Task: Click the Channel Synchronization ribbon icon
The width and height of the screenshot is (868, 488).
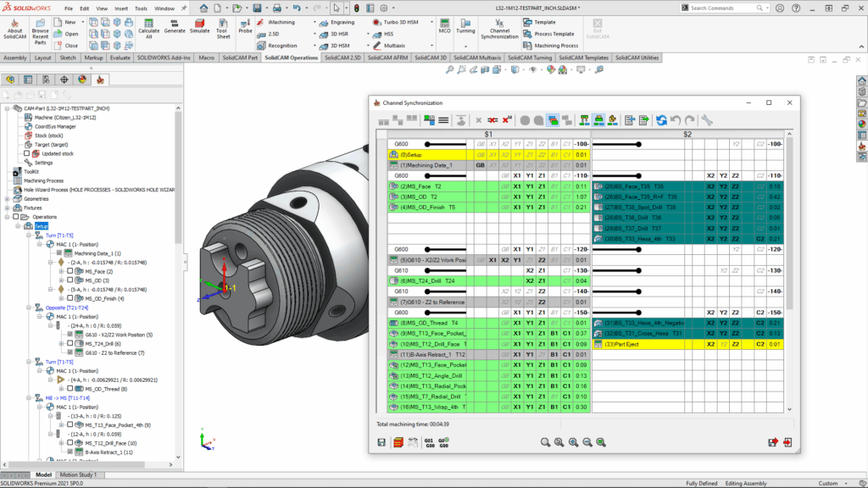Action: tap(499, 27)
